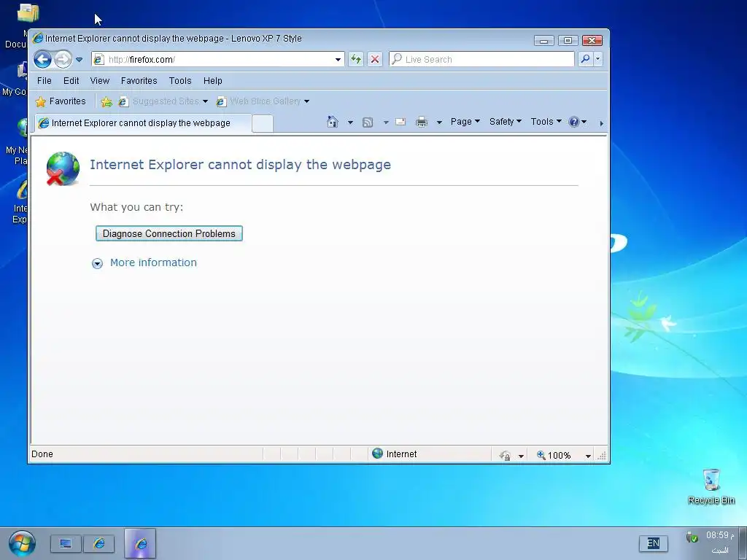
Task: Open the Help menu
Action: coord(213,80)
